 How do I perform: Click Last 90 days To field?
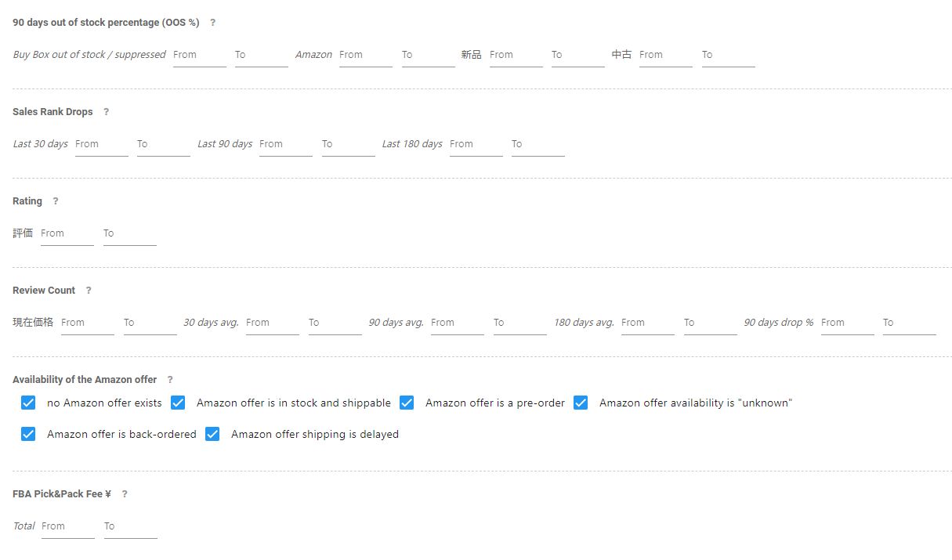349,144
